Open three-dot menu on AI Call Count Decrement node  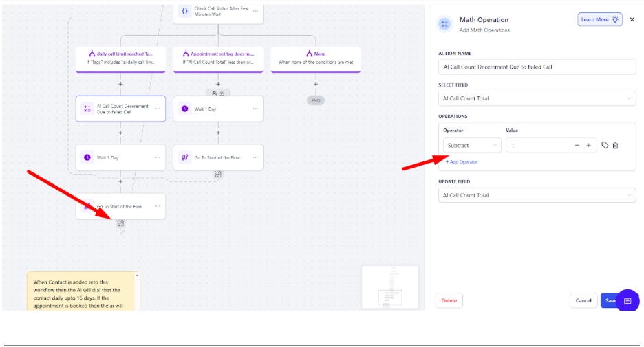tap(158, 109)
